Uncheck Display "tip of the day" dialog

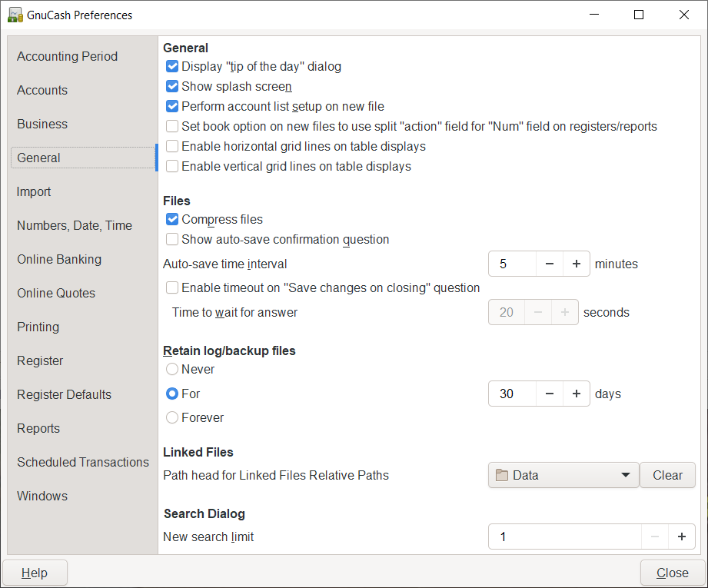point(172,67)
